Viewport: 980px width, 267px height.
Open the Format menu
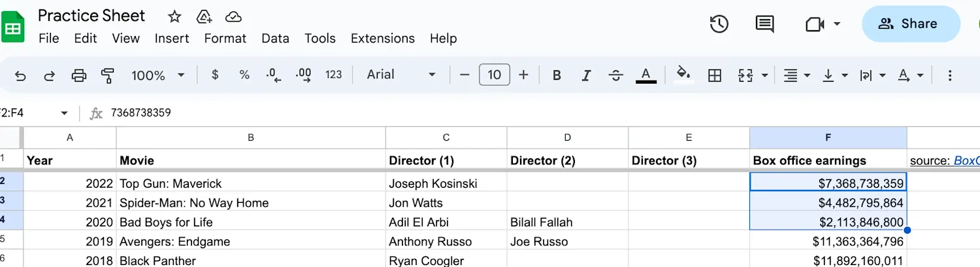[x=225, y=39]
